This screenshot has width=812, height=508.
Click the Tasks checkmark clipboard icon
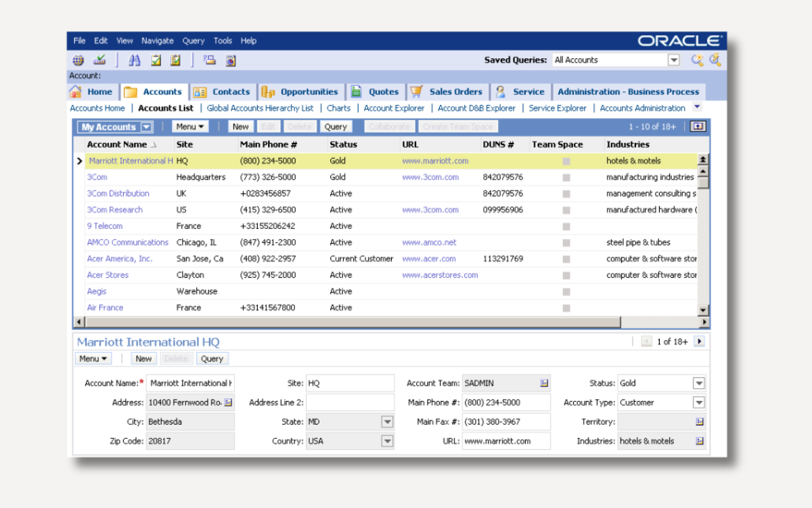(156, 60)
